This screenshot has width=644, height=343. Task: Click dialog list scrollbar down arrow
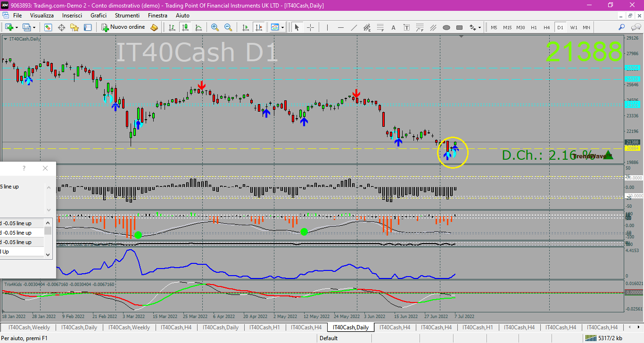click(x=48, y=254)
